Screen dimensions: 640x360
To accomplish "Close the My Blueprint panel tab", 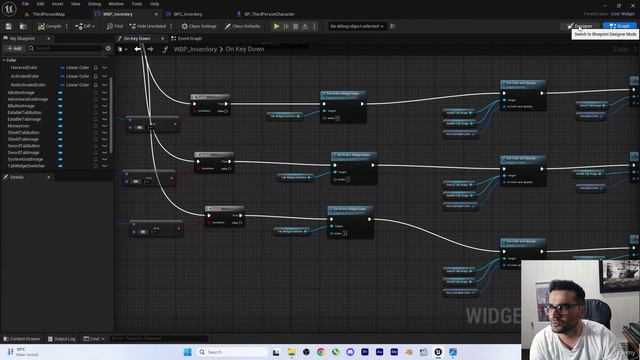I will pos(49,38).
